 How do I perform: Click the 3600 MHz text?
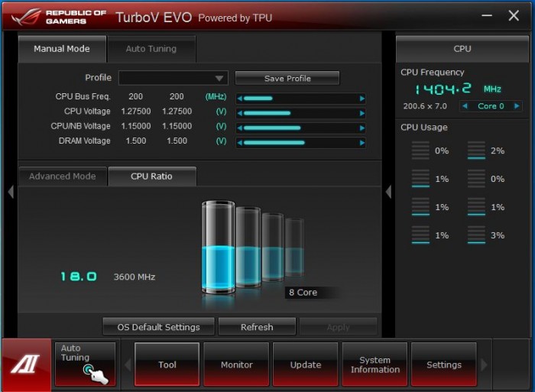pyautogui.click(x=135, y=277)
